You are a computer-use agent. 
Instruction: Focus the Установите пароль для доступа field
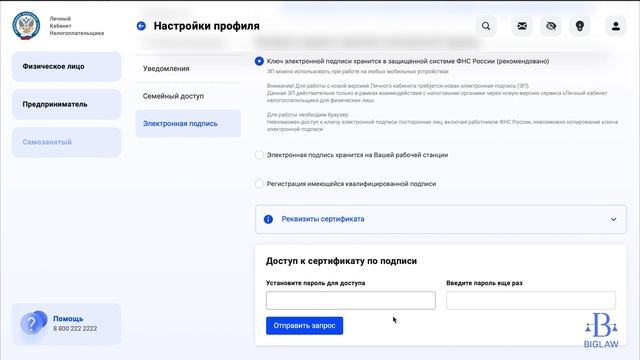[x=351, y=300]
